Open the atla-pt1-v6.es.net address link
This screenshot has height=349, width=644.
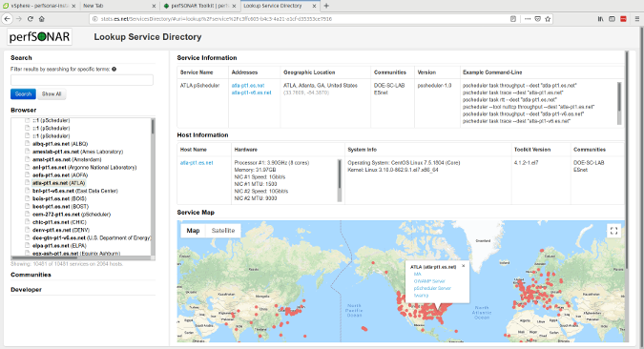click(x=251, y=92)
